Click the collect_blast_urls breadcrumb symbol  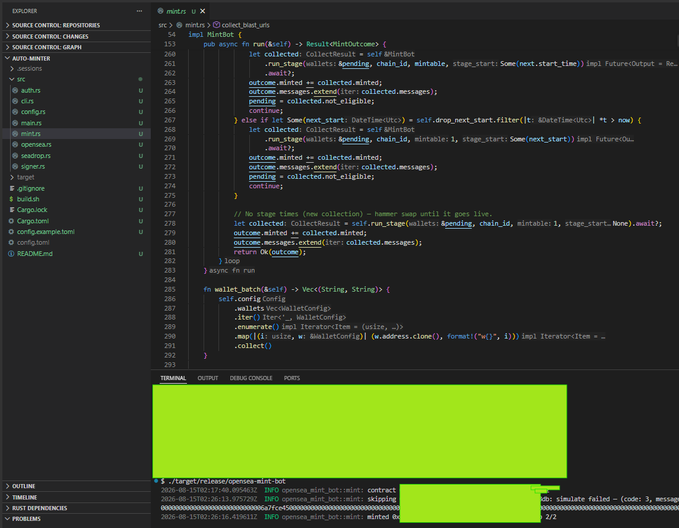(241, 25)
